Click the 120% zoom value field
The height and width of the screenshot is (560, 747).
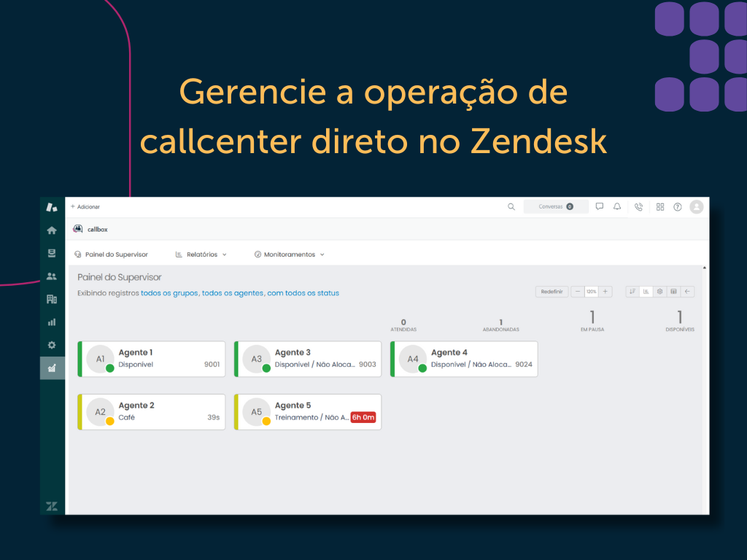[x=591, y=292]
